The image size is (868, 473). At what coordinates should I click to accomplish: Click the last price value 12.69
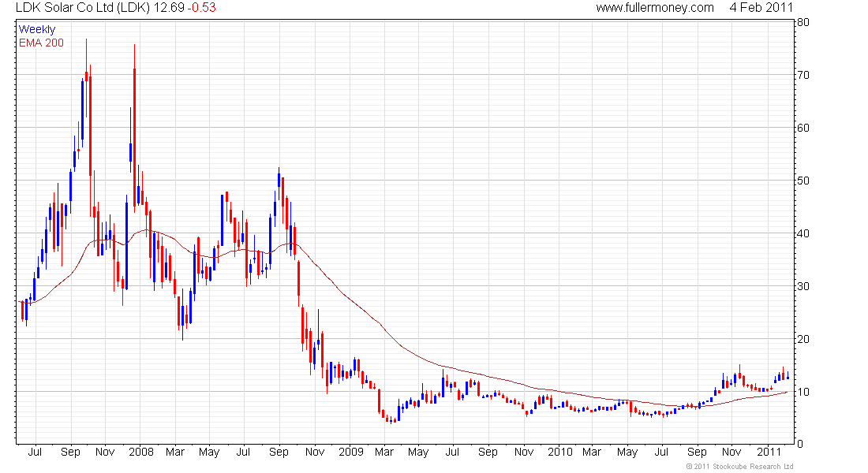169,8
